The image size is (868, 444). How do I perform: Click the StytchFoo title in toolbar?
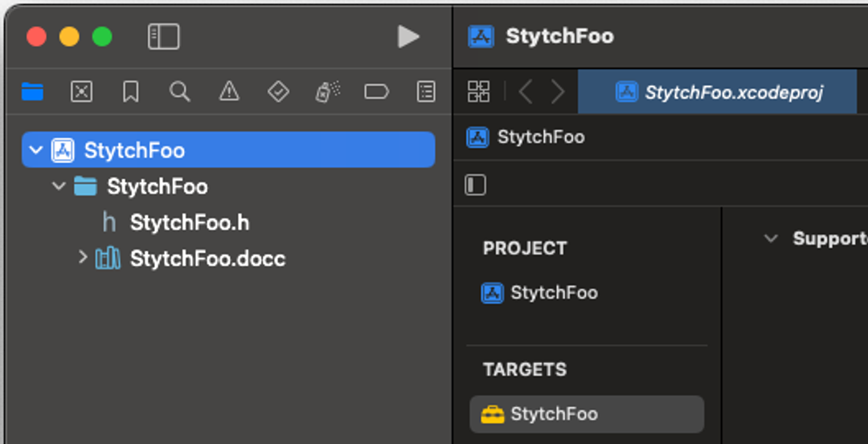pyautogui.click(x=559, y=36)
